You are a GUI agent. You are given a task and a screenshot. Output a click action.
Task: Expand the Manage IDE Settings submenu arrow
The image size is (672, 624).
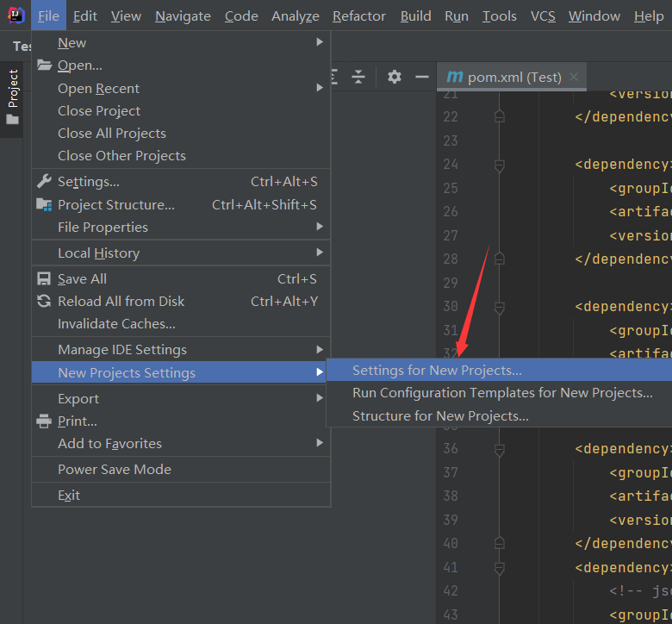[x=320, y=350]
